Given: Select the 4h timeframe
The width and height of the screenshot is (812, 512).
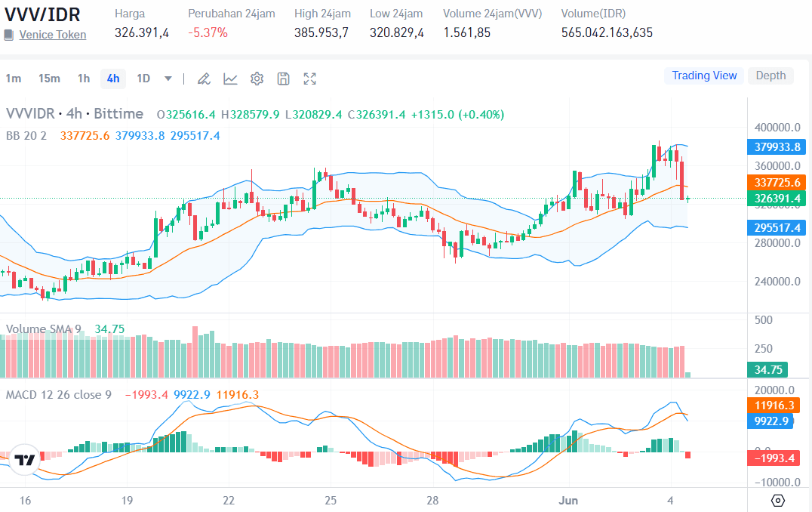Looking at the screenshot, I should coord(113,79).
